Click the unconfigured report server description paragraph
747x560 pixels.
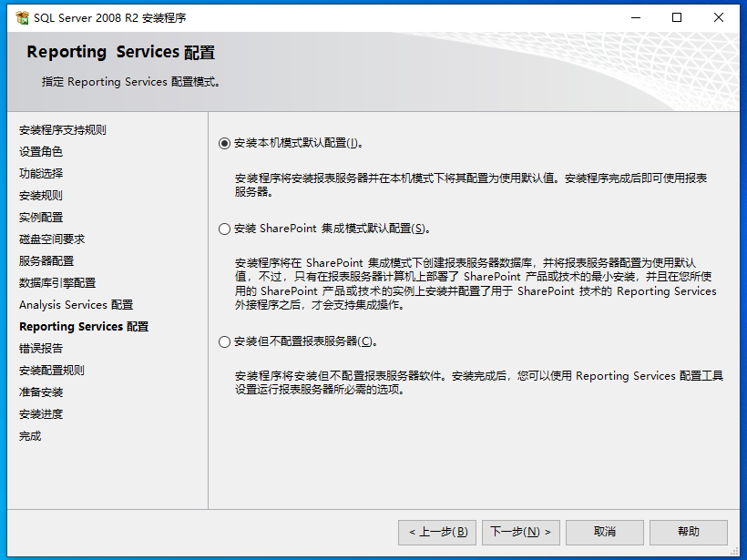[479, 382]
